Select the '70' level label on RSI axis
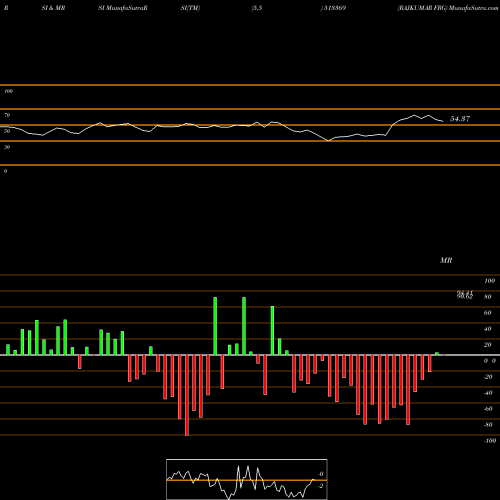The image size is (500, 500). tap(7, 115)
